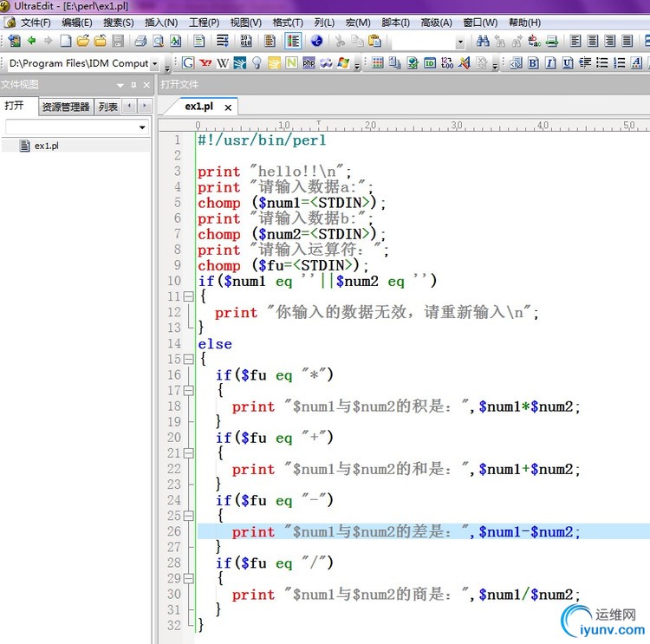Select ex1.pl in the file list
650x644 pixels.
coord(46,146)
